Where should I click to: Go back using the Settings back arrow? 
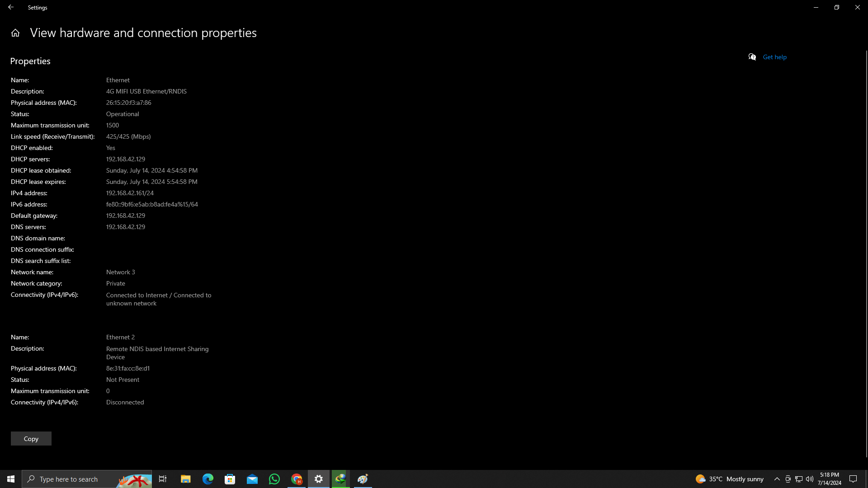point(11,7)
